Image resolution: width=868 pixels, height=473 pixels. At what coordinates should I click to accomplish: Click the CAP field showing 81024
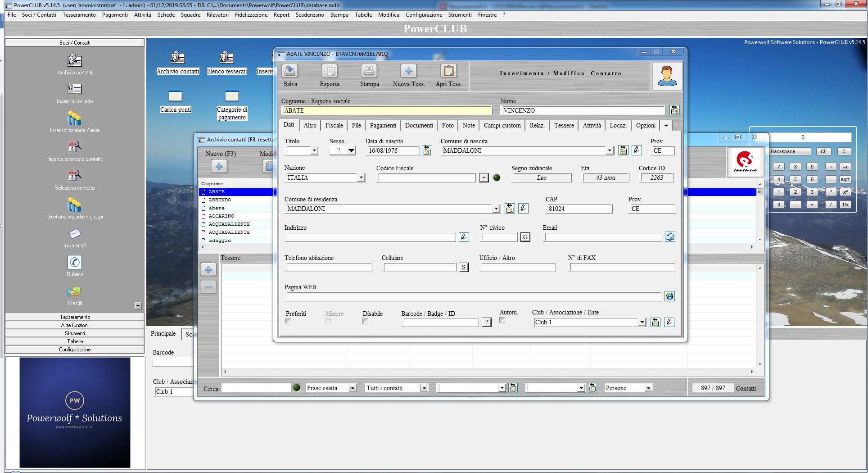click(x=579, y=209)
